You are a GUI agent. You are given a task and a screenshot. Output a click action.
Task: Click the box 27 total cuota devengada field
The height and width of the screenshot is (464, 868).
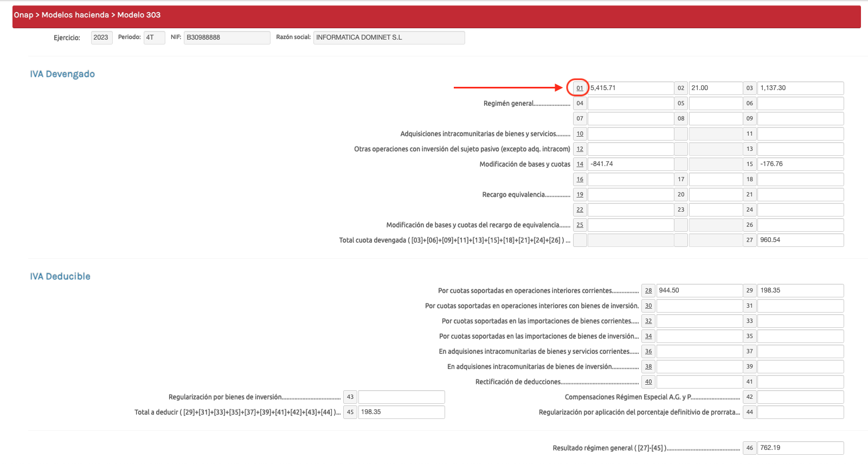click(800, 240)
